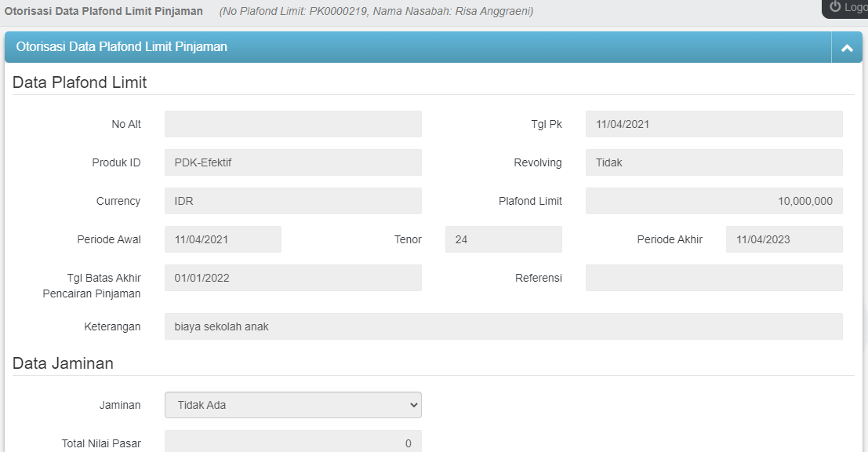Click the Data Plafond Limit section heading
Viewport: 868px width, 452px height.
coord(80,82)
